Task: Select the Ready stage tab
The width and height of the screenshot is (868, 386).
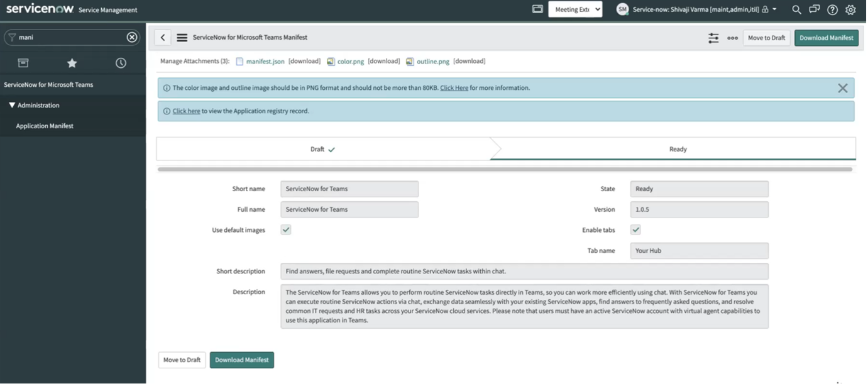Action: pyautogui.click(x=678, y=149)
